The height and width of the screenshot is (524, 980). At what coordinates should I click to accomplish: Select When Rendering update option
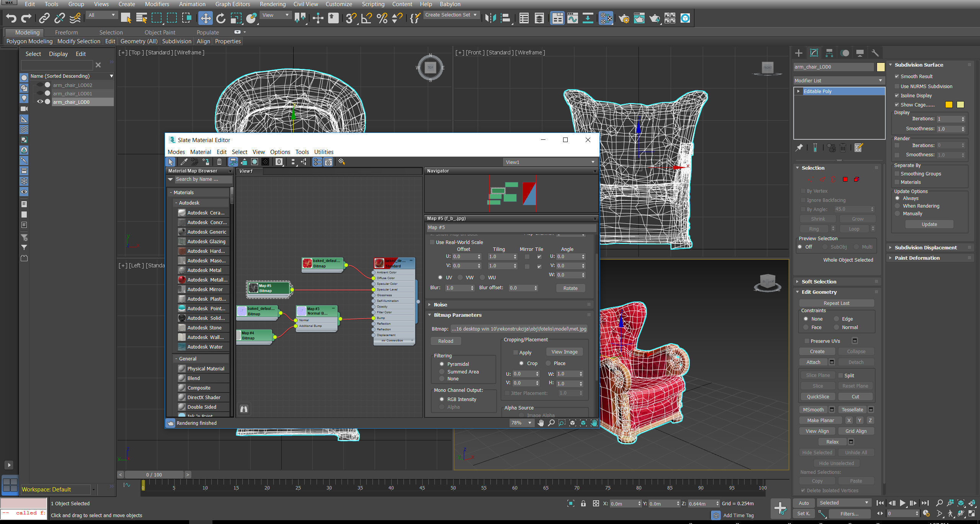897,206
